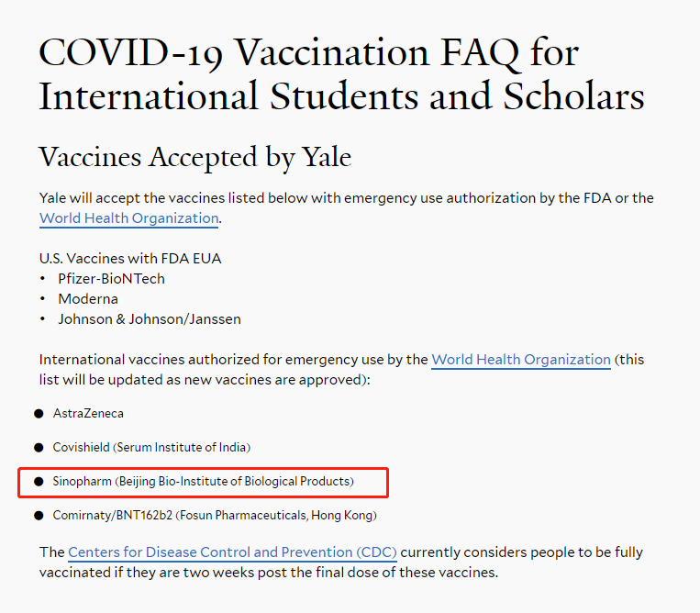700x613 pixels.
Task: Click the Comirnaty/BNT162b2 Fosun Pharmaceuticals entry
Action: 215,516
